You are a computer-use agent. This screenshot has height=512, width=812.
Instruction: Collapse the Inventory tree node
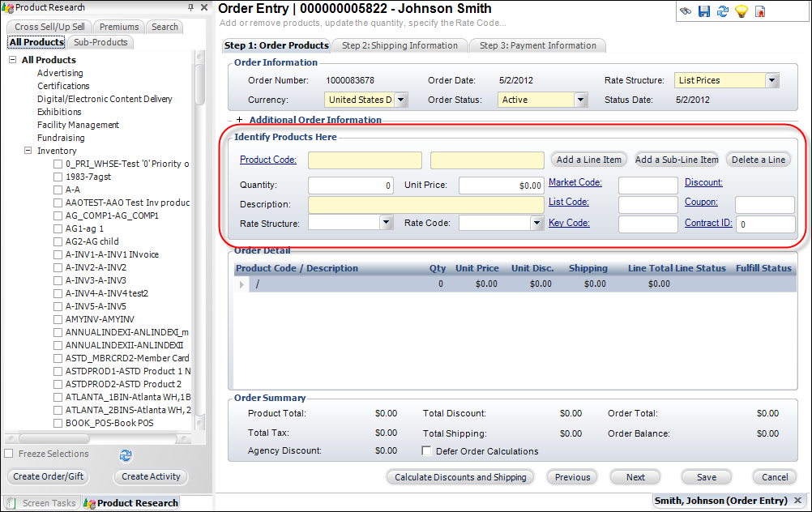28,151
